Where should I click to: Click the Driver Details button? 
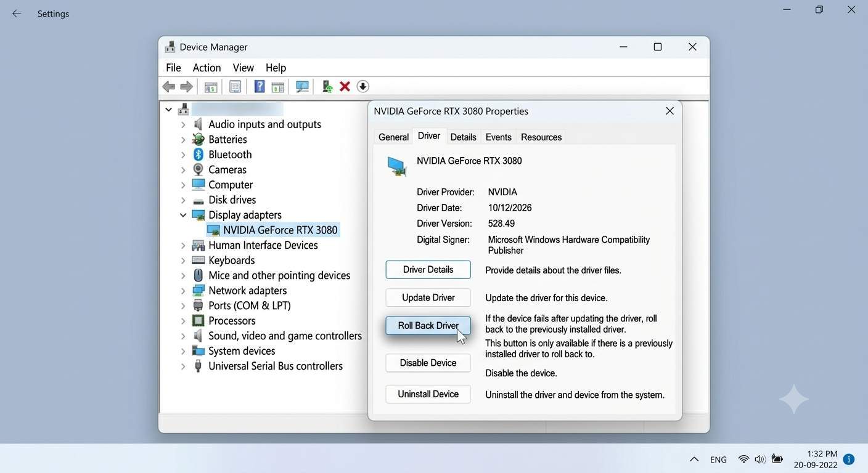tap(428, 270)
